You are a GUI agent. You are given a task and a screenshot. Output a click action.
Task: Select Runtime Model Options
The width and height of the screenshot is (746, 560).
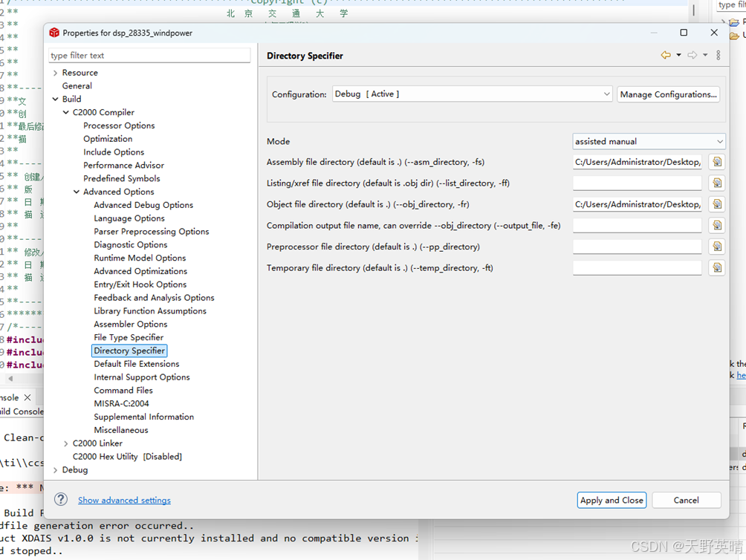pyautogui.click(x=140, y=258)
